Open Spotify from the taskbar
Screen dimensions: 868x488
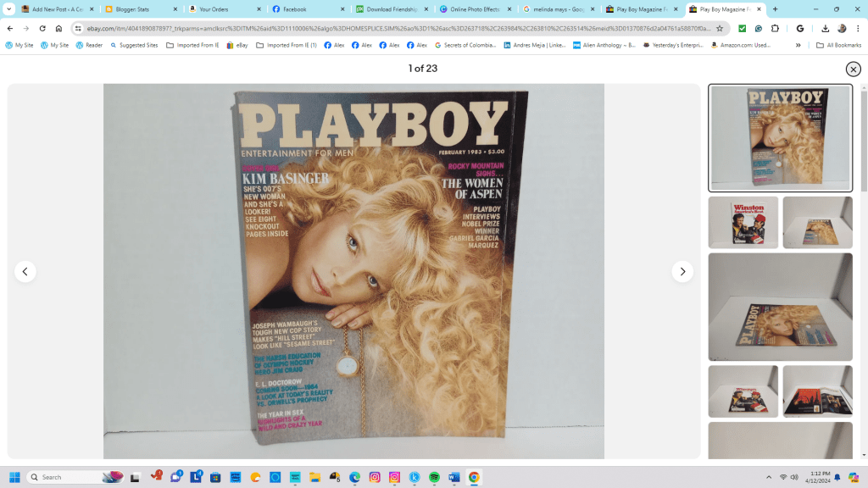(434, 477)
